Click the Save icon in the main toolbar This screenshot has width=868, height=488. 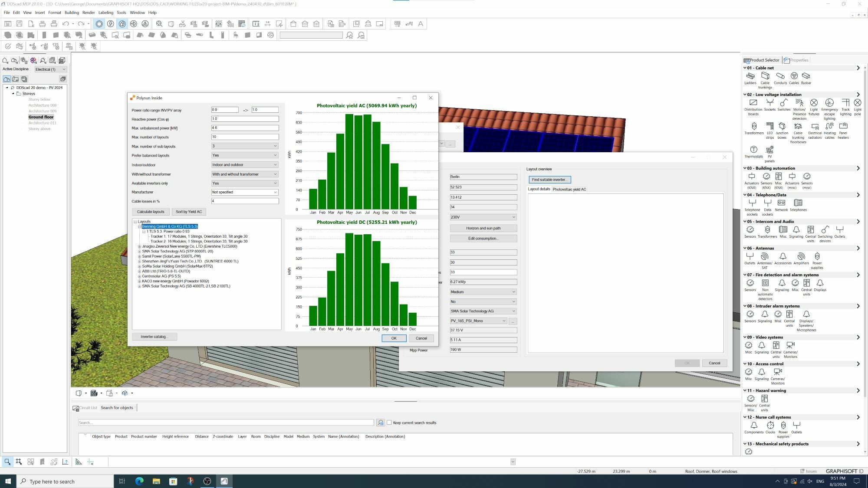pos(18,24)
